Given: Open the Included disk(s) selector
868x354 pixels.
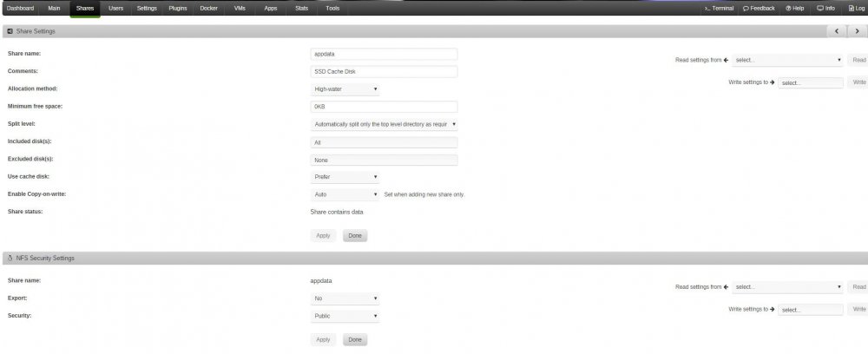Looking at the screenshot, I should (385, 142).
